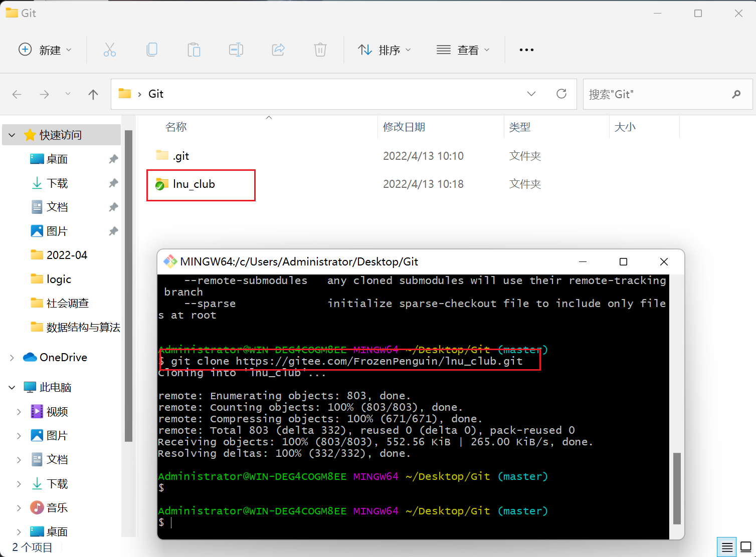Sort by 大小 column header

pyautogui.click(x=625, y=127)
